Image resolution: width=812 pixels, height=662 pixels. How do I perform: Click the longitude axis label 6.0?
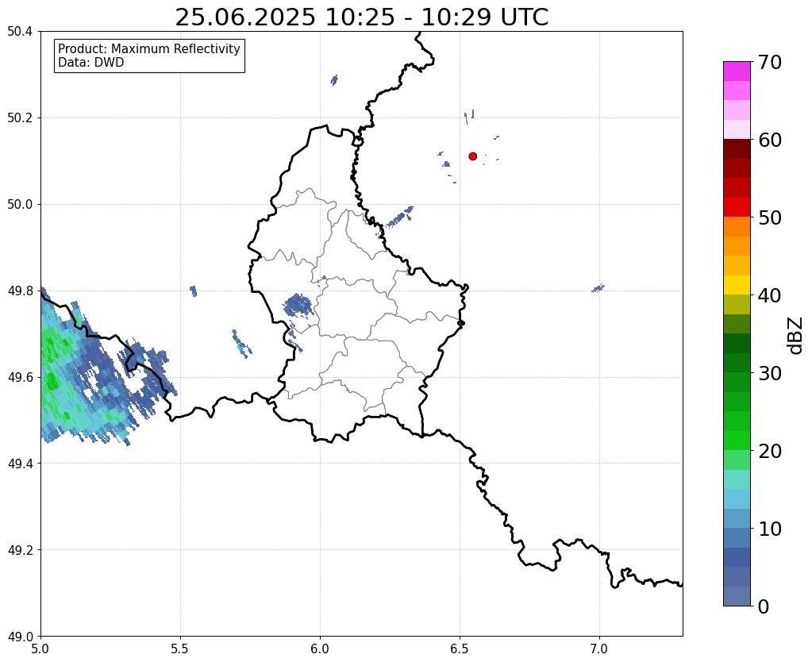(x=320, y=649)
